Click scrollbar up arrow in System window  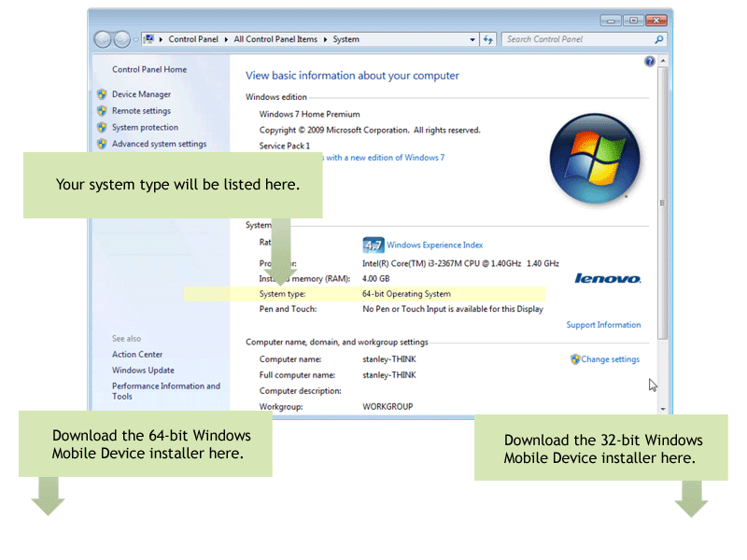click(663, 62)
